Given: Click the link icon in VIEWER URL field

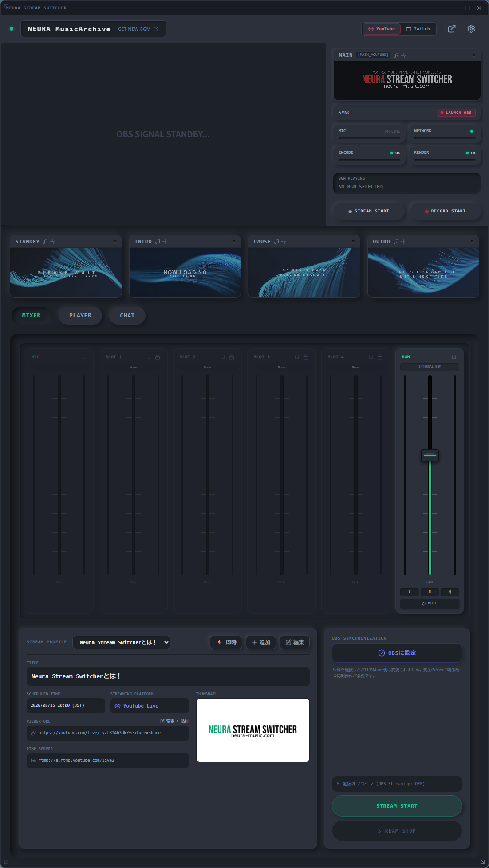Looking at the screenshot, I should coord(33,733).
